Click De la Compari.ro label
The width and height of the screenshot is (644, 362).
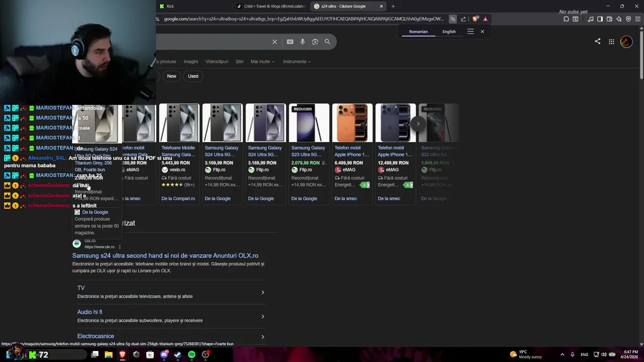tap(178, 199)
